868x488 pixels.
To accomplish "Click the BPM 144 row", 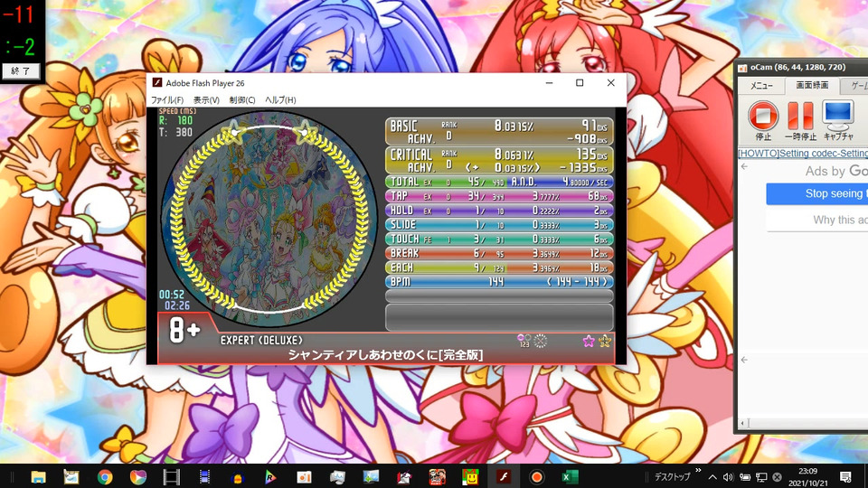I will (x=499, y=282).
